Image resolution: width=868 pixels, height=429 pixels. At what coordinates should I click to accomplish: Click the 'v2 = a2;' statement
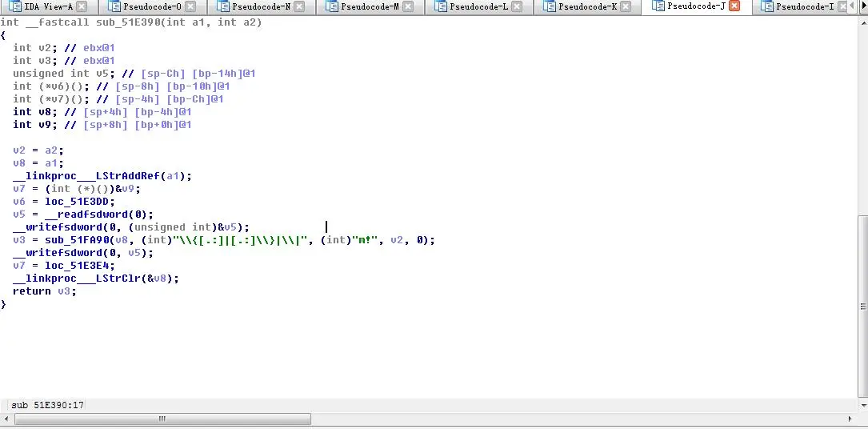coord(38,150)
